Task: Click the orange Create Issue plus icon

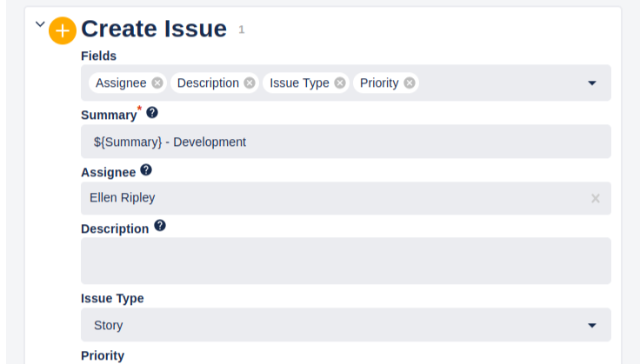Action: (63, 30)
